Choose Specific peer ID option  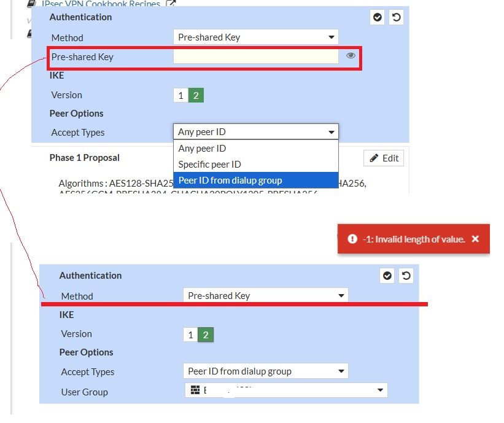(x=210, y=165)
